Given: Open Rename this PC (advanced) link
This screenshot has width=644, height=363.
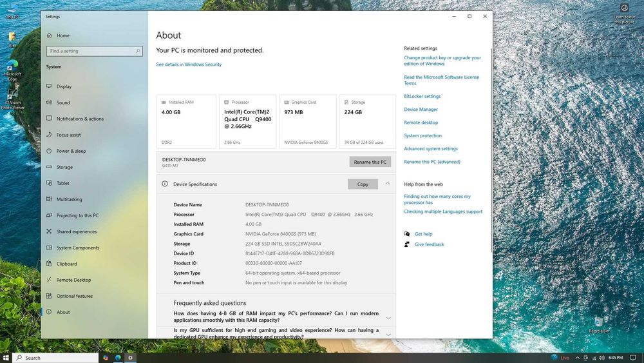Looking at the screenshot, I should coord(431,162).
